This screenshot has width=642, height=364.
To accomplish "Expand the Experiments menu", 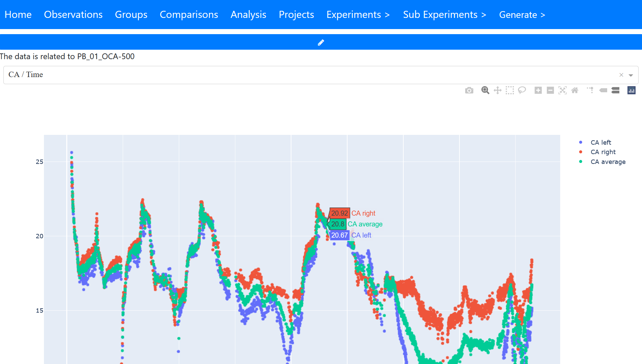I will pyautogui.click(x=358, y=15).
